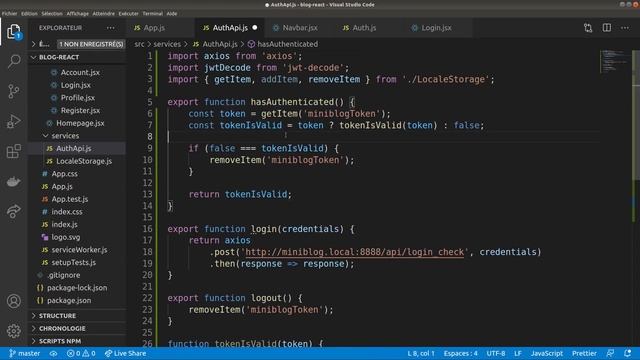Image resolution: width=640 pixels, height=360 pixels.
Task: Open Homepage.jsx in explorer
Action: click(80, 123)
